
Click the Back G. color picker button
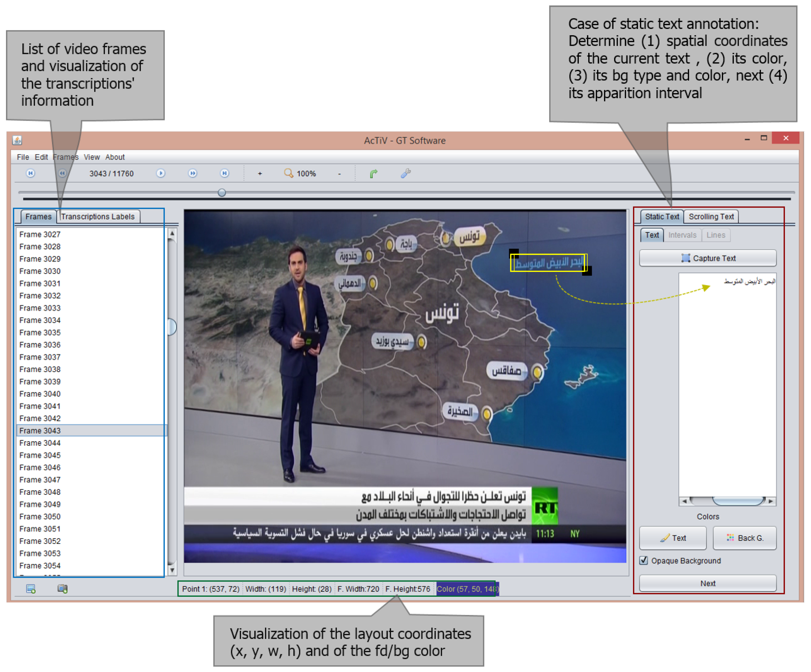pyautogui.click(x=744, y=538)
